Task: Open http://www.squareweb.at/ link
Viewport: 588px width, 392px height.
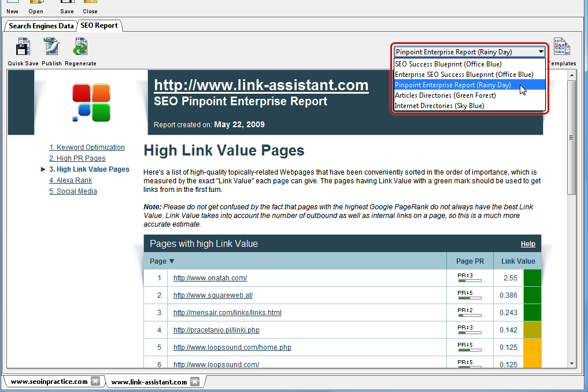Action: pyautogui.click(x=213, y=295)
